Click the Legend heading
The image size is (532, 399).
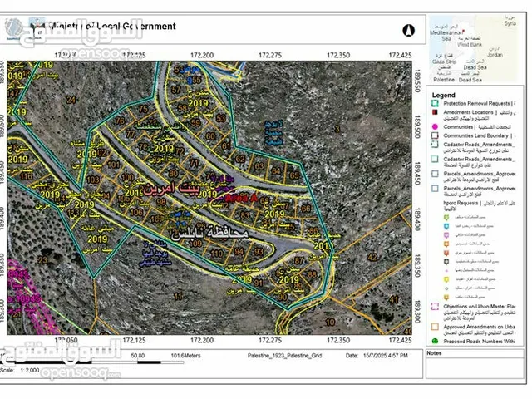point(443,95)
